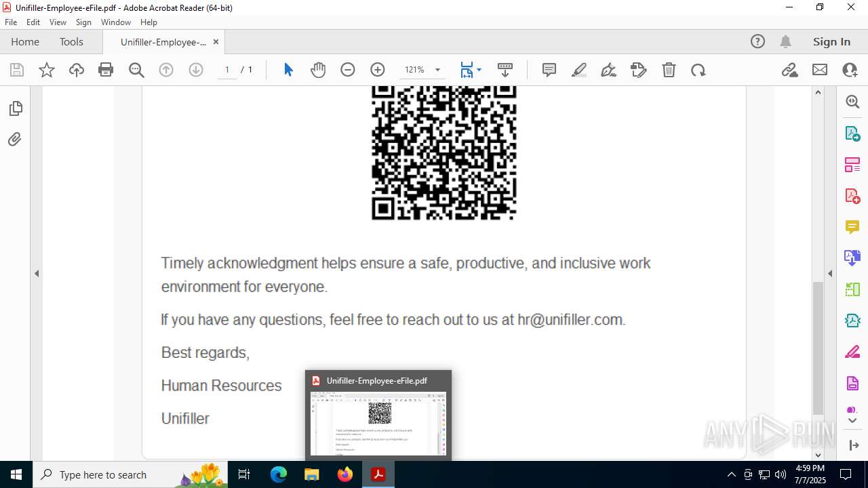Open the Comment tool in right pane
The height and width of the screenshot is (488, 868).
point(852,227)
